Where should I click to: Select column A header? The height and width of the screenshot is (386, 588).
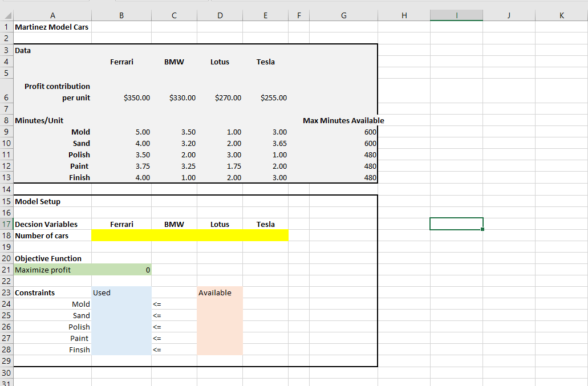click(x=52, y=15)
